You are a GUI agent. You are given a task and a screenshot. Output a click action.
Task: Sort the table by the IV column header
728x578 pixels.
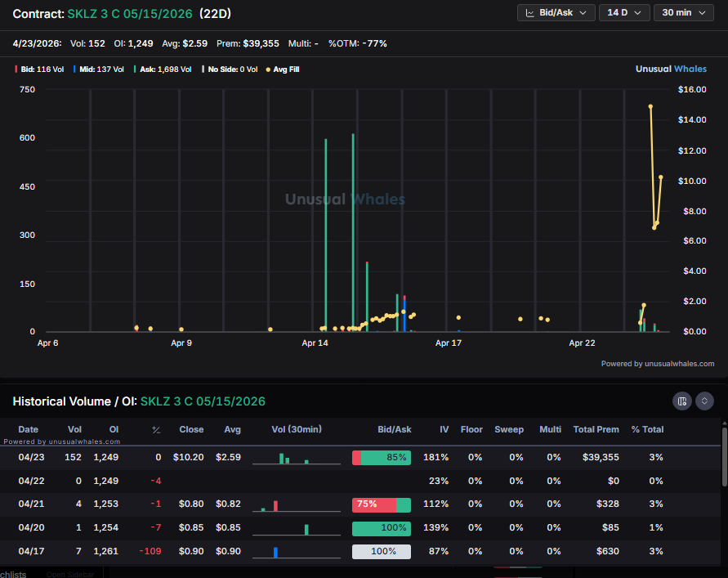pos(444,429)
